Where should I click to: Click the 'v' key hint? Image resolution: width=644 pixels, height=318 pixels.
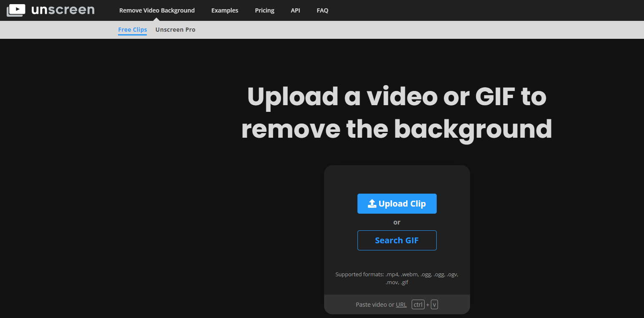[434, 305]
